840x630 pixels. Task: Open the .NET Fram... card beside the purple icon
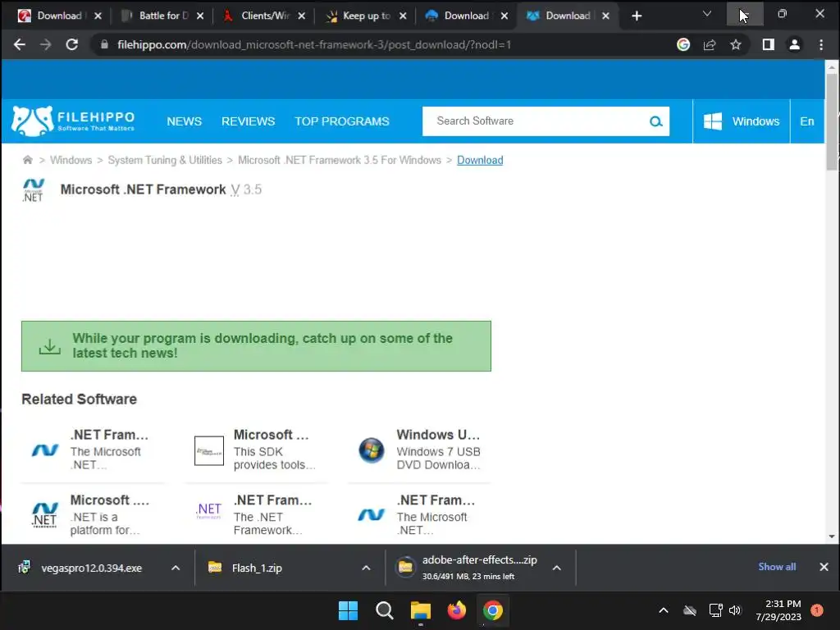(256, 515)
